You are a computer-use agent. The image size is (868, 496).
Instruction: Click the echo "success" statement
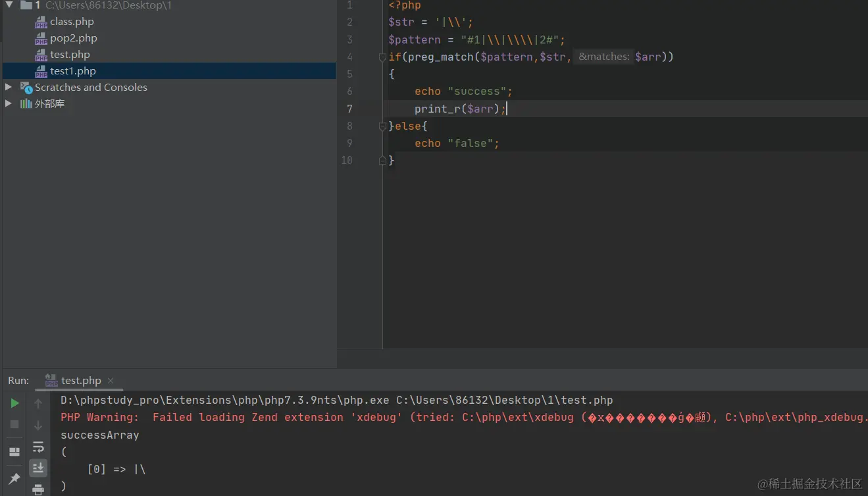463,92
